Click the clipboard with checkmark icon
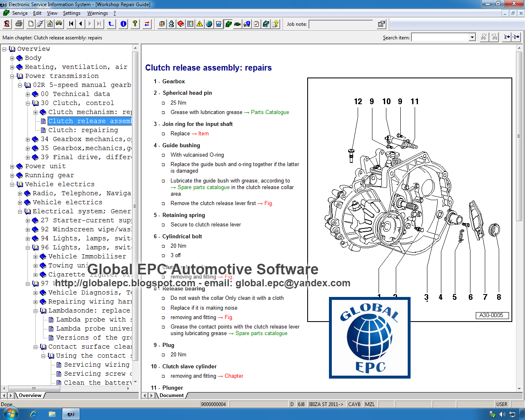 point(256,24)
